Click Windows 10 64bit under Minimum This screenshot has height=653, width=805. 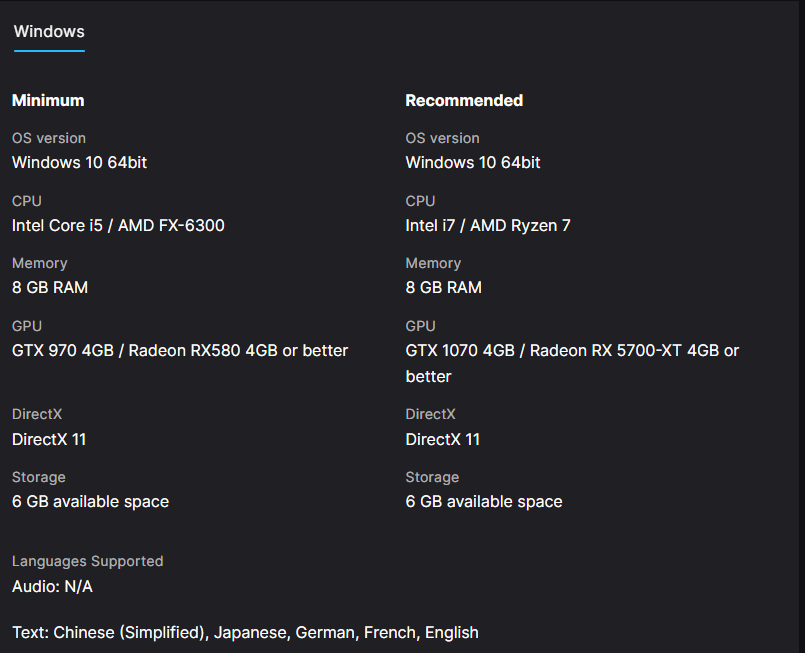[x=79, y=162]
